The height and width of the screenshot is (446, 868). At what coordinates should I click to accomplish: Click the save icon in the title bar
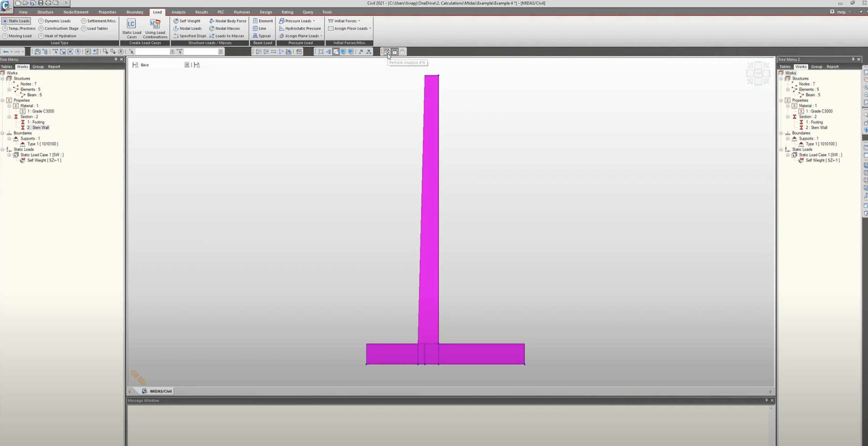40,3
